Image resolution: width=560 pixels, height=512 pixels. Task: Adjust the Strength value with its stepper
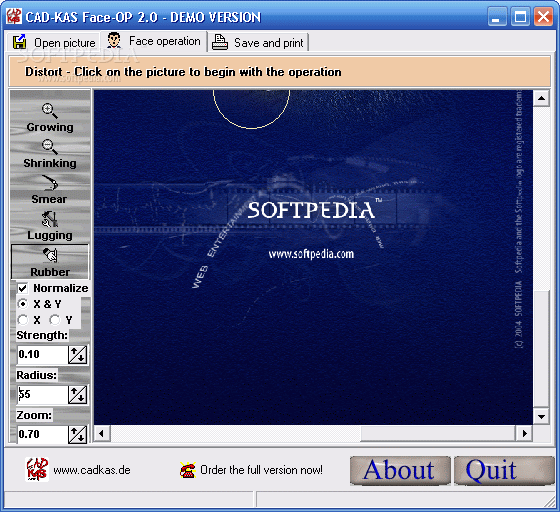click(78, 355)
